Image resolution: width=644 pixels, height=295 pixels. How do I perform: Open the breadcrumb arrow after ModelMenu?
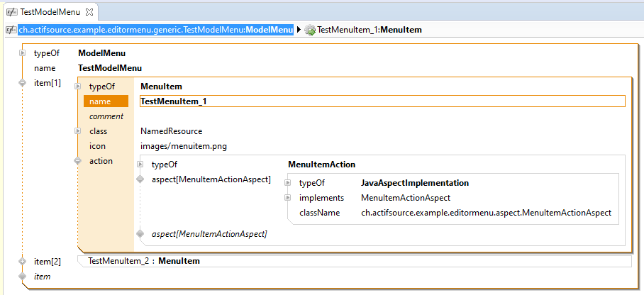(299, 30)
